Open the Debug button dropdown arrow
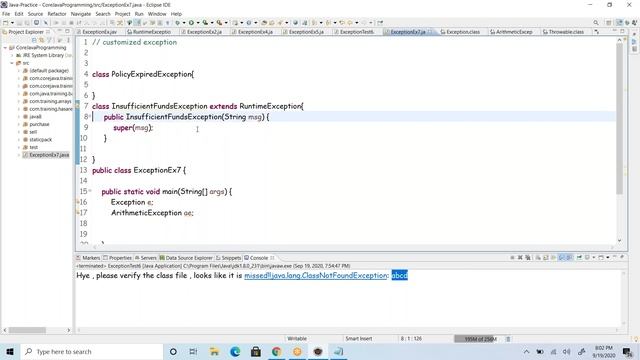The width and height of the screenshot is (640, 360). pos(184,22)
